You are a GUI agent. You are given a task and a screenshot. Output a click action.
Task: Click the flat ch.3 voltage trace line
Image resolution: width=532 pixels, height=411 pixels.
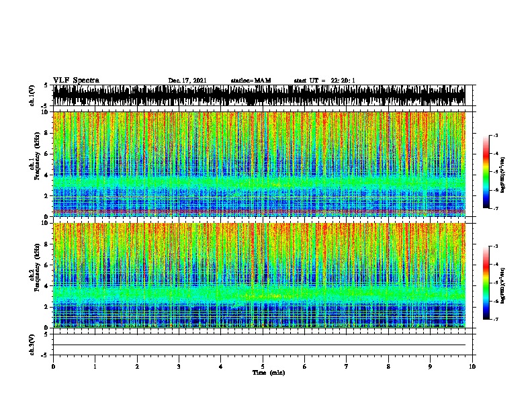point(259,345)
